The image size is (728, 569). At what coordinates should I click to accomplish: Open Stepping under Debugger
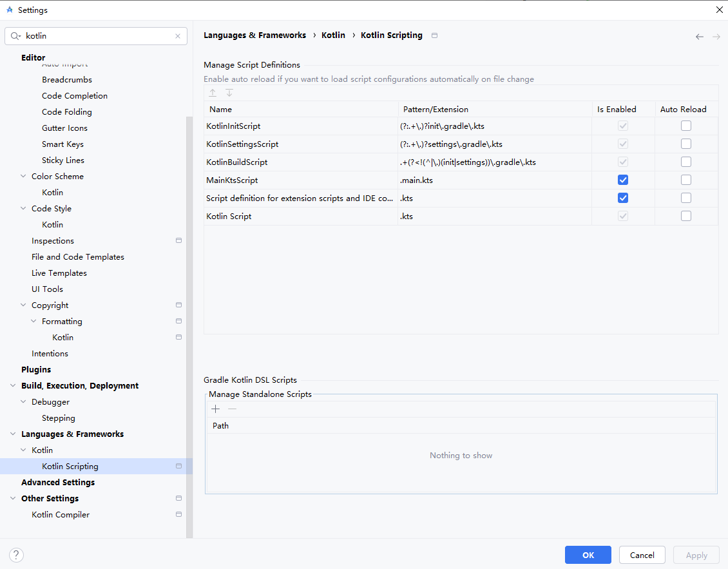coord(59,418)
